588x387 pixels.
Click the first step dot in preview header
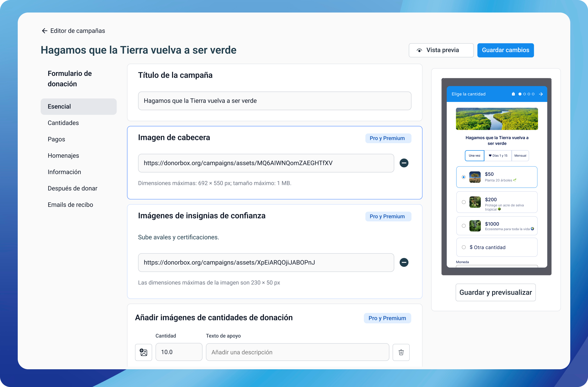[520, 94]
